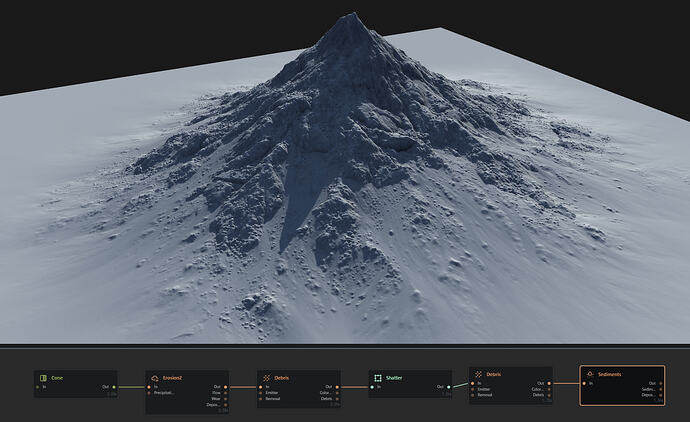Screen dimensions: 690x422
Task: Click the mountain peak in the 3D viewport
Action: [352, 16]
